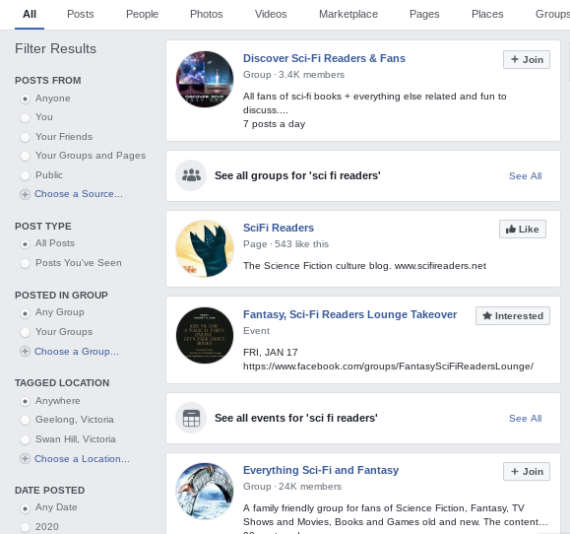This screenshot has height=534, width=570.
Task: Open the SciFi Readers page profile thumbnail
Action: click(205, 249)
